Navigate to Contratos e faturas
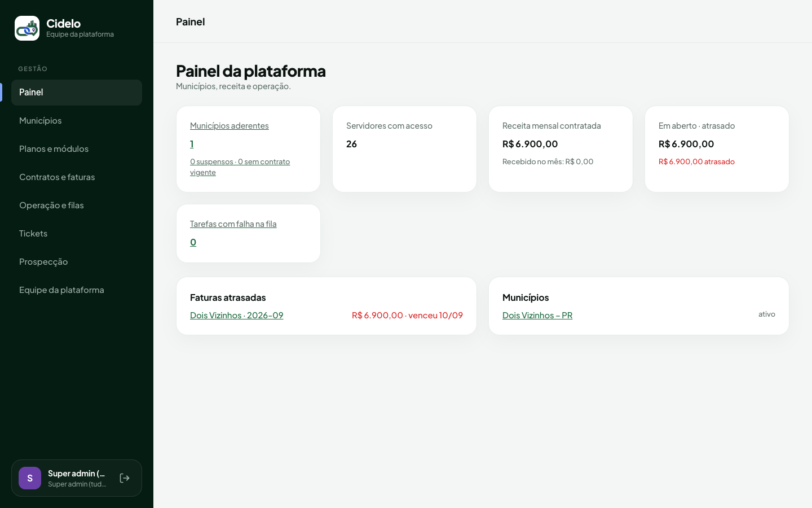This screenshot has width=812, height=508. click(77, 177)
